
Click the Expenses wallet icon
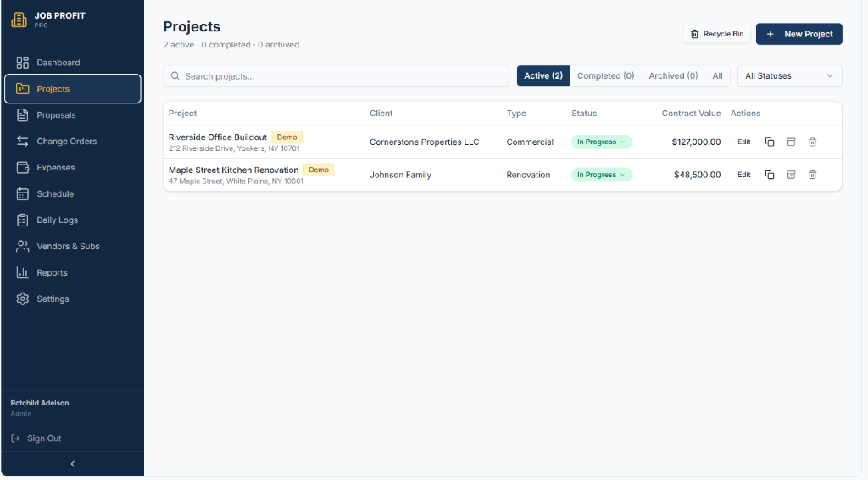coord(22,167)
